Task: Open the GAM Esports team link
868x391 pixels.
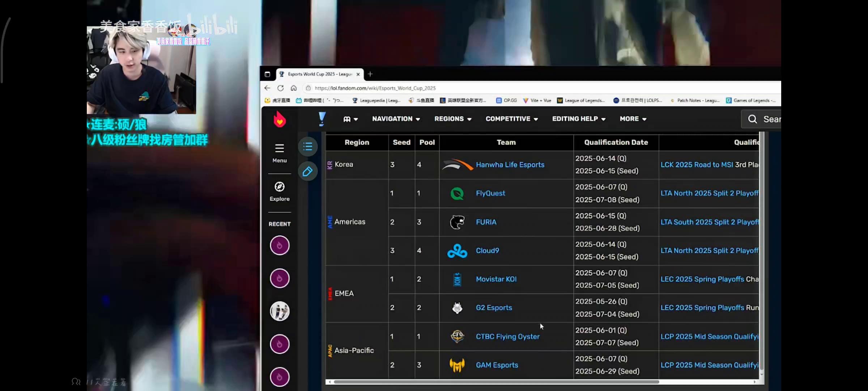Action: (497, 365)
